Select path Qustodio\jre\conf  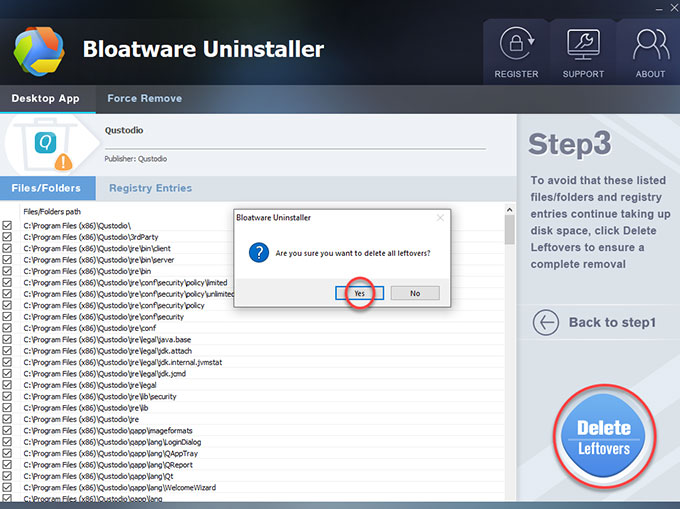[x=89, y=328]
